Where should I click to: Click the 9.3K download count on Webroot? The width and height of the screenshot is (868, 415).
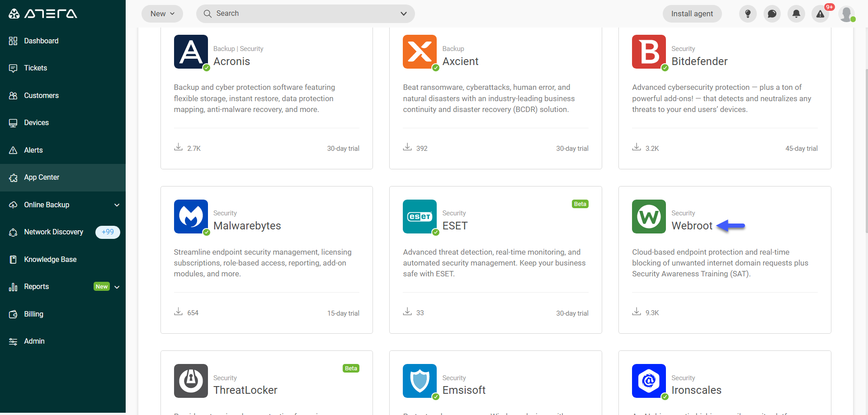(x=652, y=312)
